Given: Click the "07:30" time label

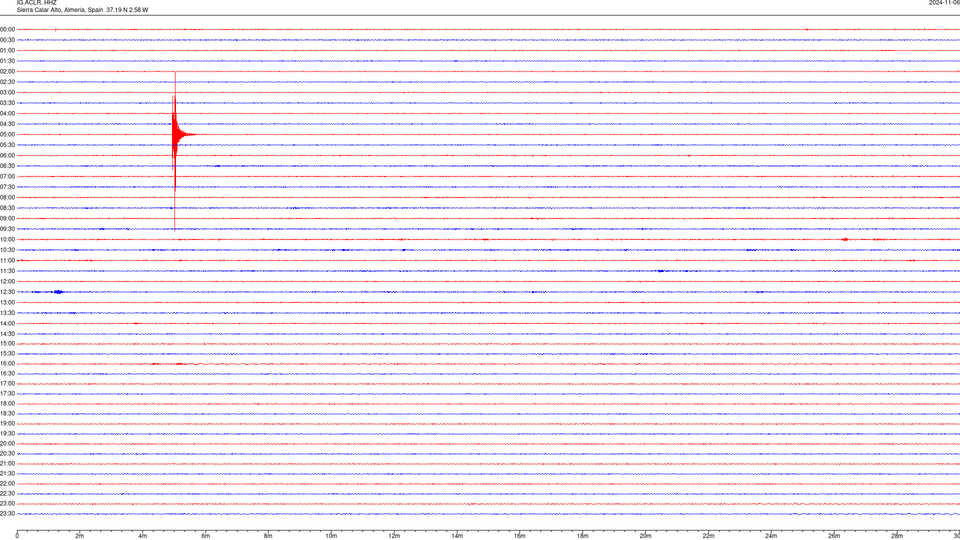Looking at the screenshot, I should tap(8, 187).
